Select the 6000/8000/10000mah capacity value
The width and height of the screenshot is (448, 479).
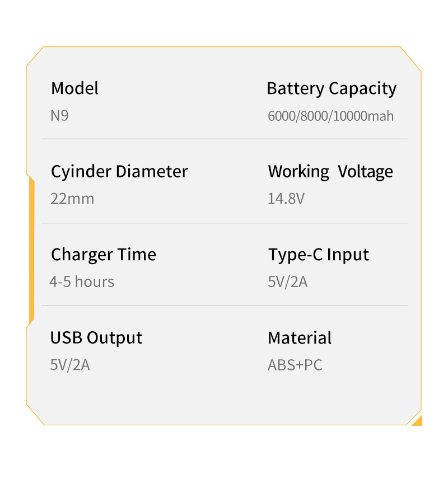(330, 116)
